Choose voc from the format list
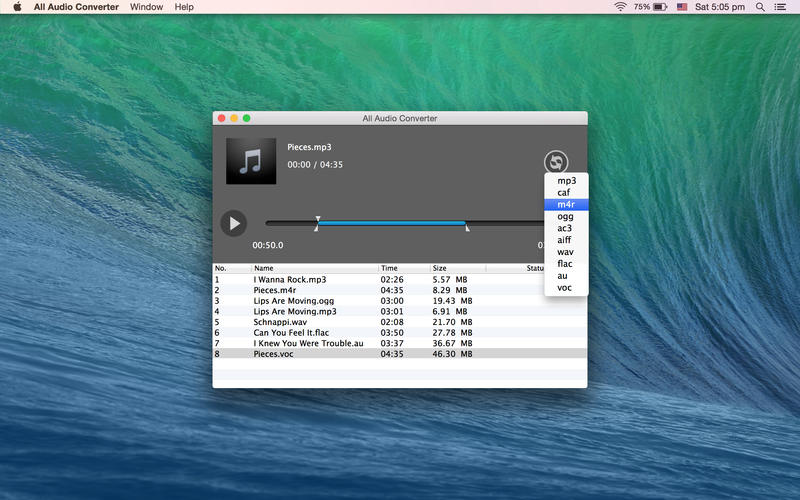This screenshot has height=500, width=800. tap(566, 288)
